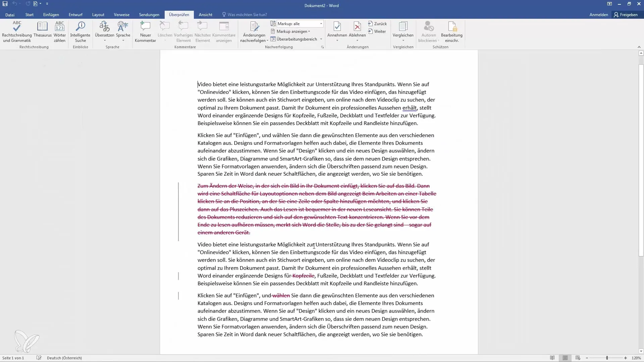Save document via quick access icon
The width and height of the screenshot is (644, 362).
(x=5, y=4)
